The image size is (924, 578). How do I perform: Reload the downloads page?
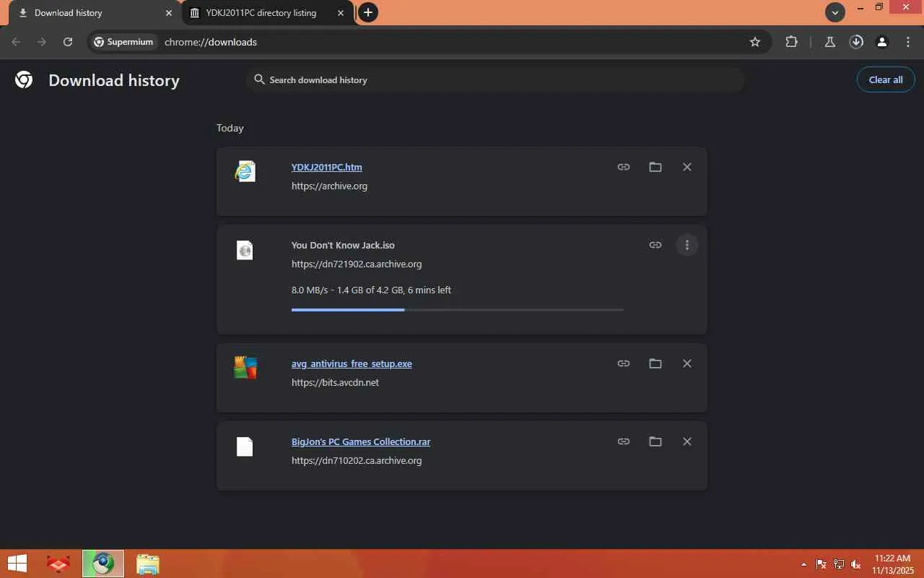tap(68, 42)
